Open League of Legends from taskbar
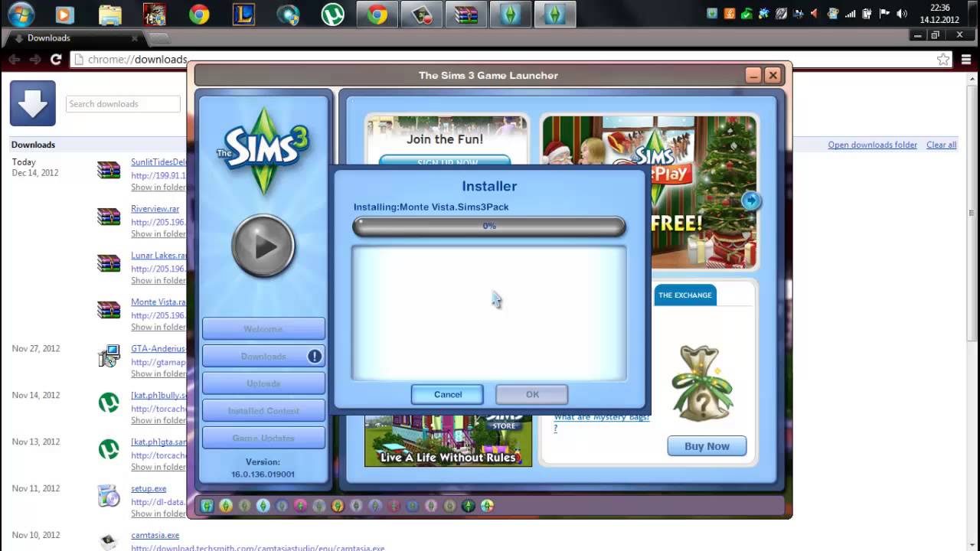 243,15
